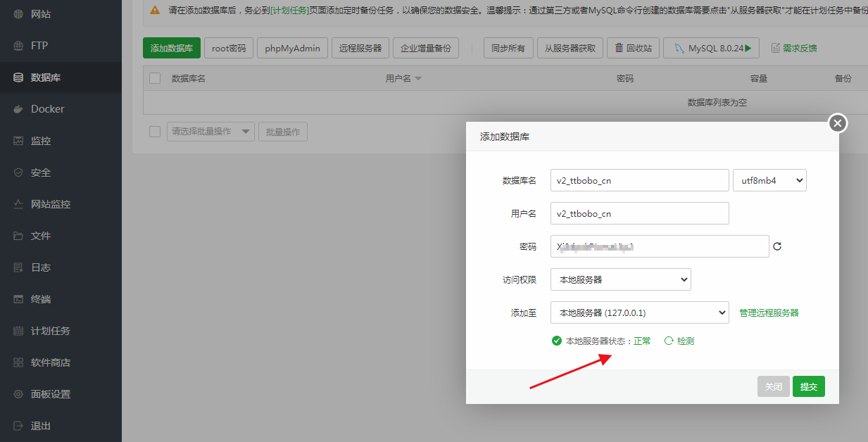
Task: Close the 添加数据库 dialog with X
Action: pos(837,123)
